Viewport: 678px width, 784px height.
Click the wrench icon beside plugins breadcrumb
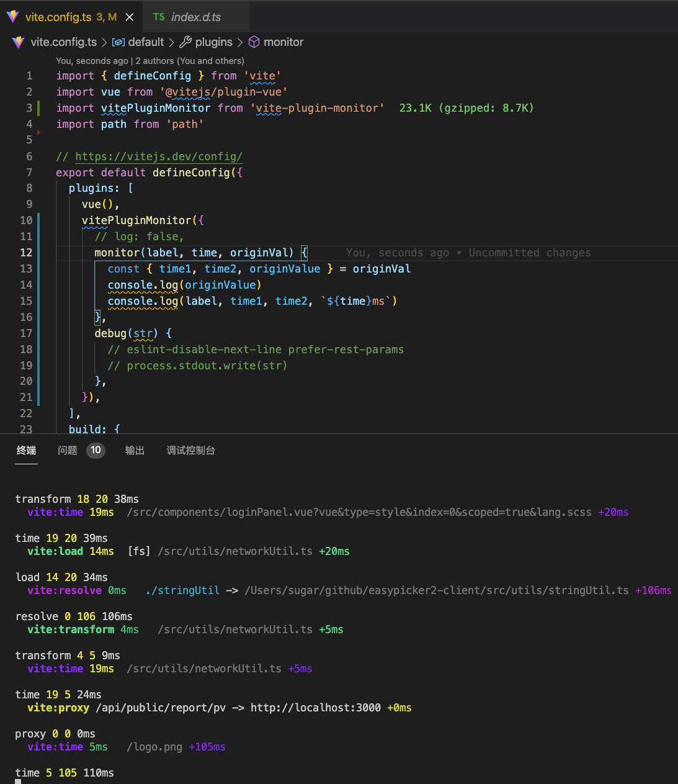[185, 42]
